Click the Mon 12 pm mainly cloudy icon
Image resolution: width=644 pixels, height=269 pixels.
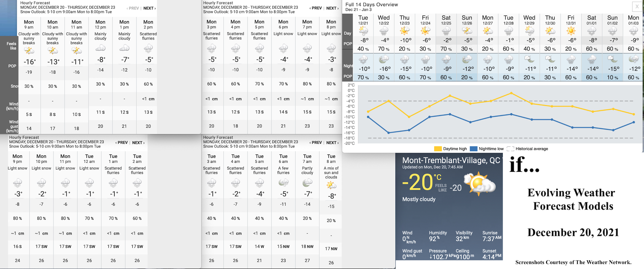[x=100, y=49]
